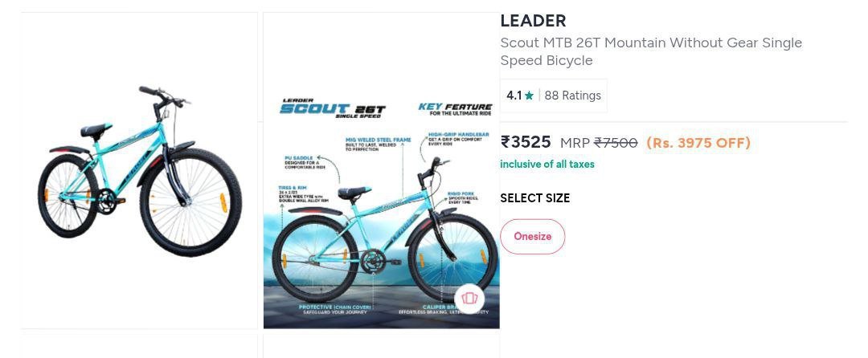Click the Scout 26T logo in infographic

tap(333, 109)
